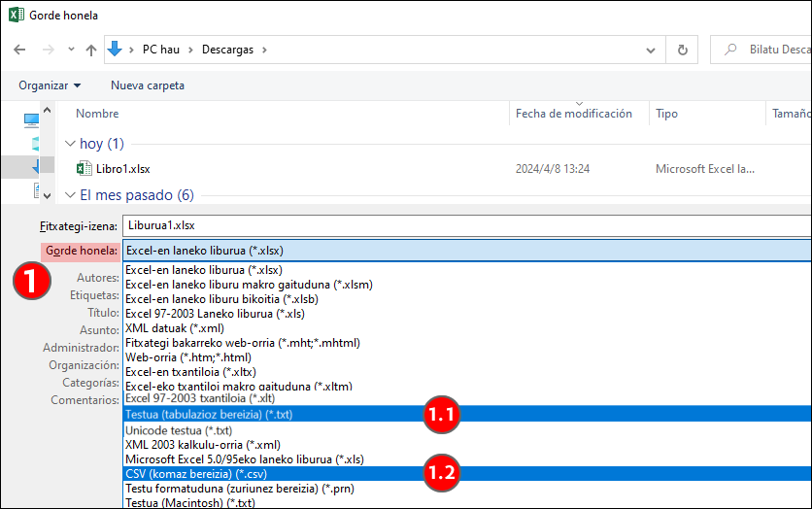Viewport: 812px width, 509px height.
Task: Click 'PC hau' in the breadcrumb path
Action: tap(163, 50)
